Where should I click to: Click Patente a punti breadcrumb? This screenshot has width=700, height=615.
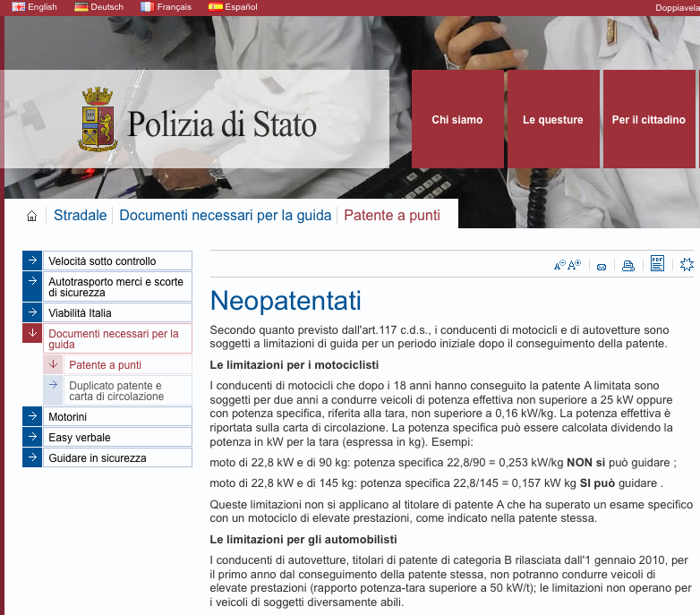point(392,215)
